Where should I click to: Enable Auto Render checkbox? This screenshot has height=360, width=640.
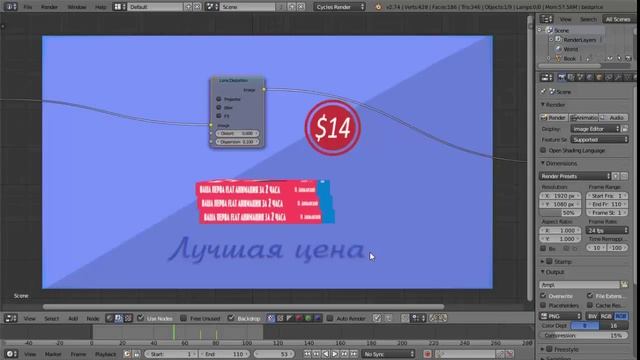click(x=330, y=318)
